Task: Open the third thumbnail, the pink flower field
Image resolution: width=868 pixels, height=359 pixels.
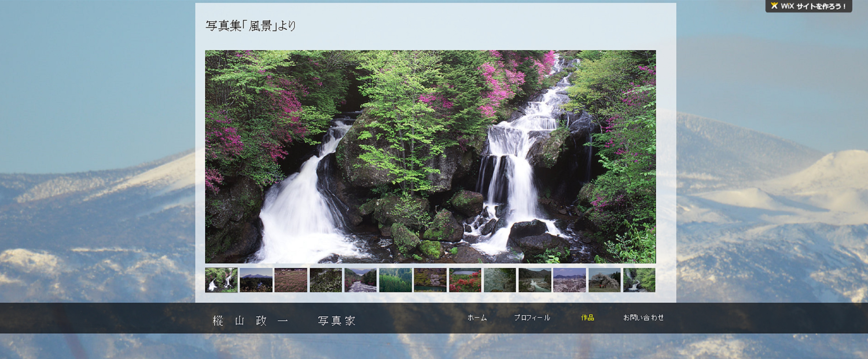Action: [x=291, y=280]
